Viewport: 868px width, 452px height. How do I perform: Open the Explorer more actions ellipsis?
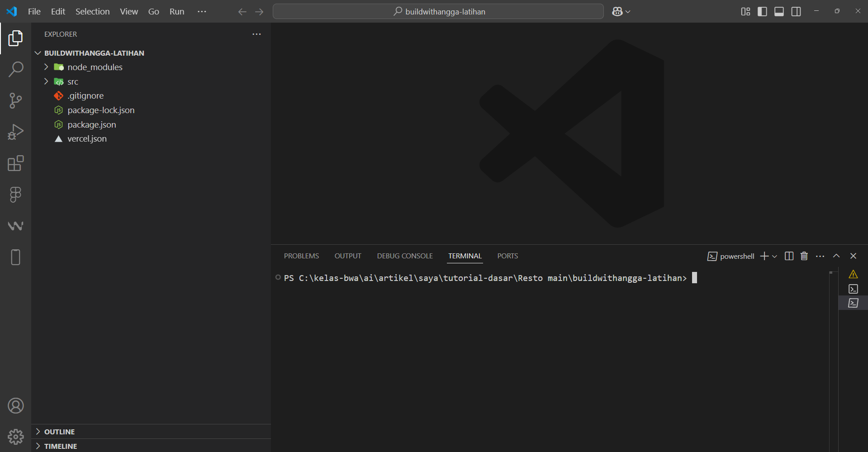tap(256, 34)
